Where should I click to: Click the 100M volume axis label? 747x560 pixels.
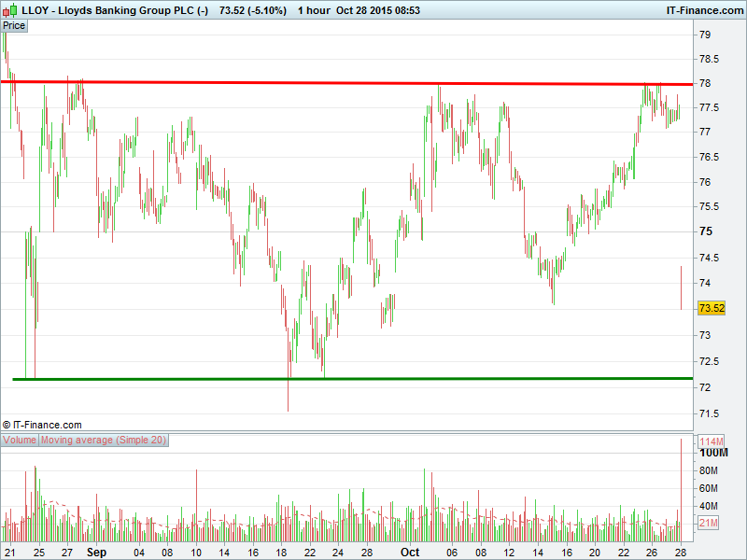712,453
